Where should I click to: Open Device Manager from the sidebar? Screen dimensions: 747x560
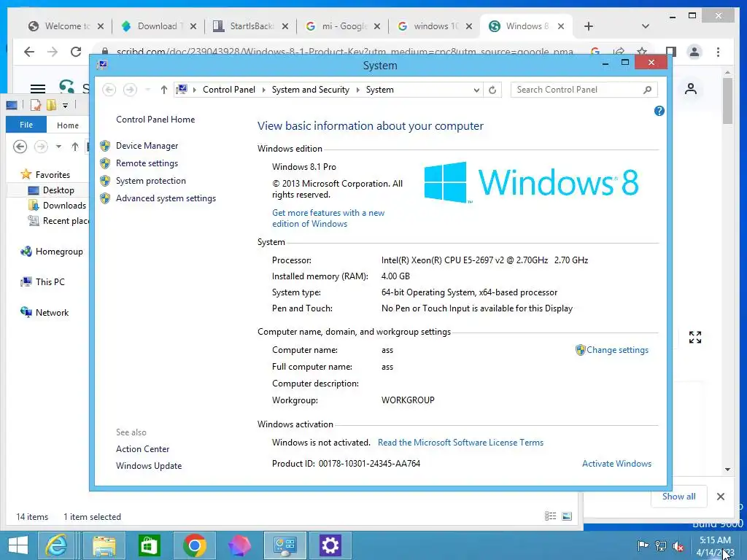[147, 146]
